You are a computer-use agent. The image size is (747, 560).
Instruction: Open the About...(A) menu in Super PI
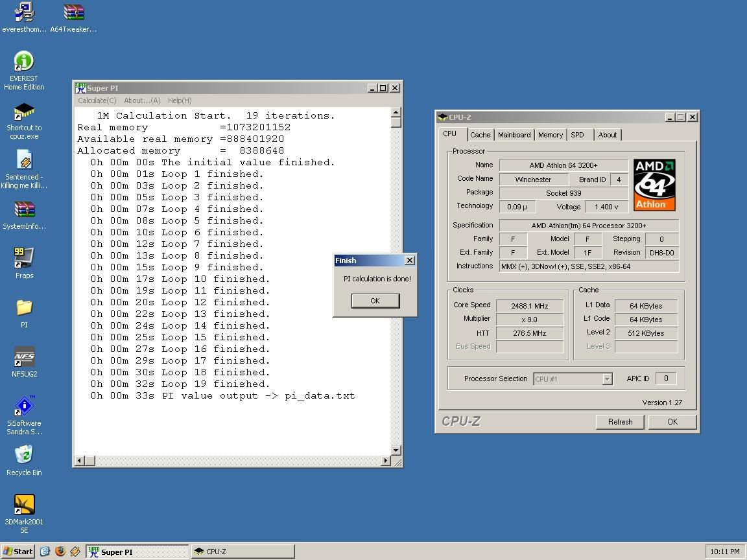[x=142, y=100]
